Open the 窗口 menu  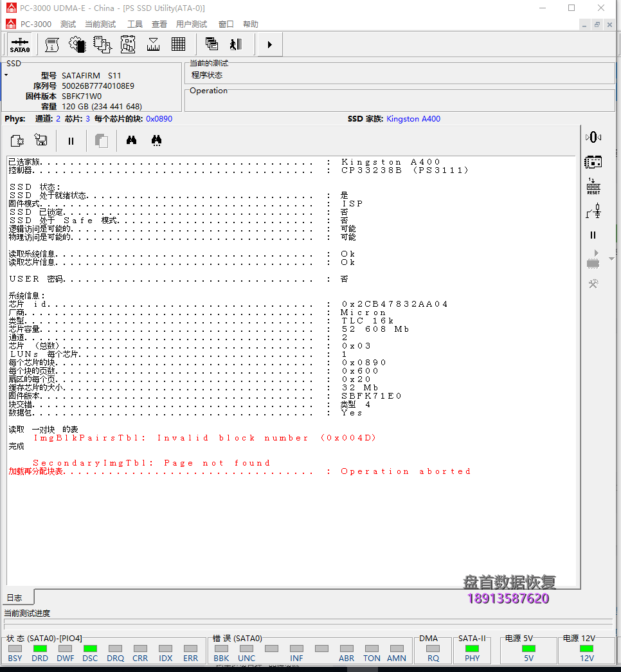pyautogui.click(x=226, y=24)
